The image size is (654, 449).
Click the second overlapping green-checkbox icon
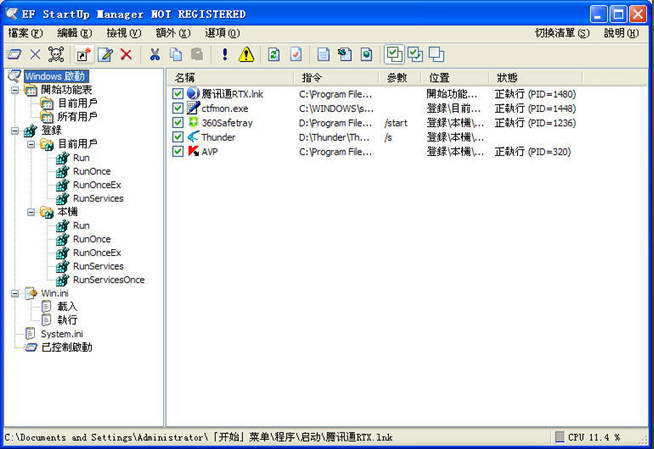[415, 54]
